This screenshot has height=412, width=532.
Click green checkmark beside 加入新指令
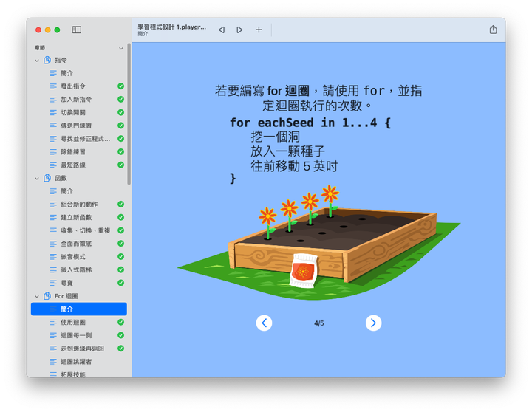coord(120,100)
